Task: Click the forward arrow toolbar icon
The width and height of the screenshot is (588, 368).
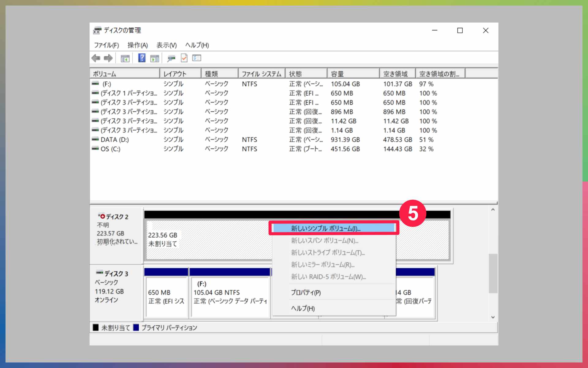Action: click(108, 58)
